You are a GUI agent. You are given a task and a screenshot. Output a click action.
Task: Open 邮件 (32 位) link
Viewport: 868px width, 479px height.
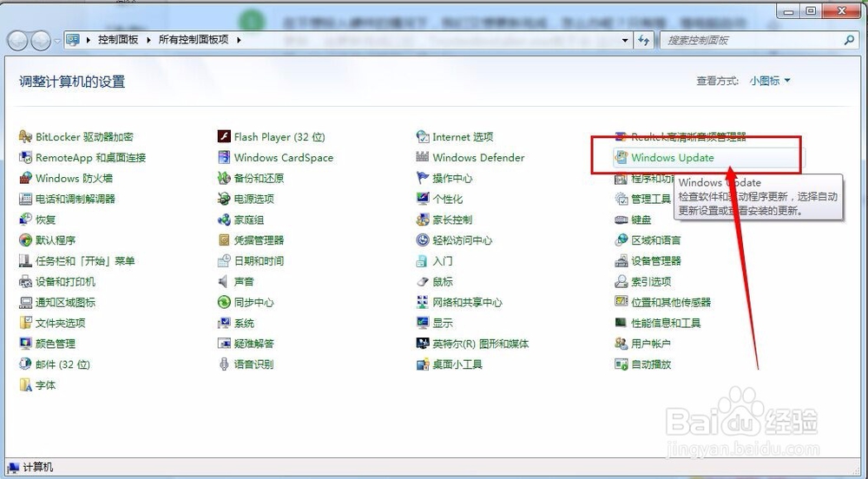62,364
